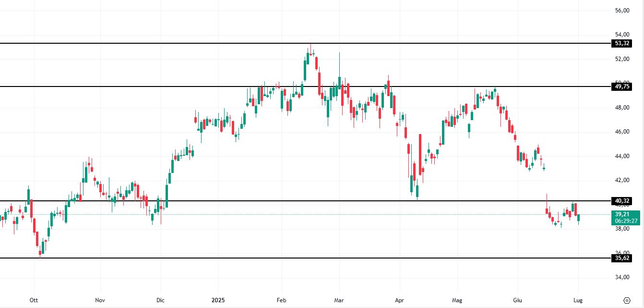Click the current price tag 39,21
644x308 pixels.
(x=622, y=214)
